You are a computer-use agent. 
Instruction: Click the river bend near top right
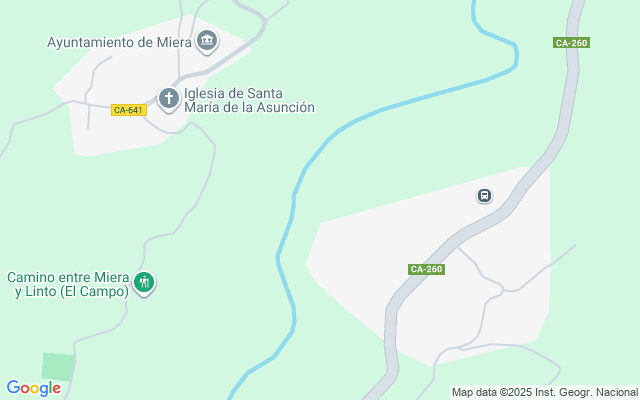tap(515, 55)
